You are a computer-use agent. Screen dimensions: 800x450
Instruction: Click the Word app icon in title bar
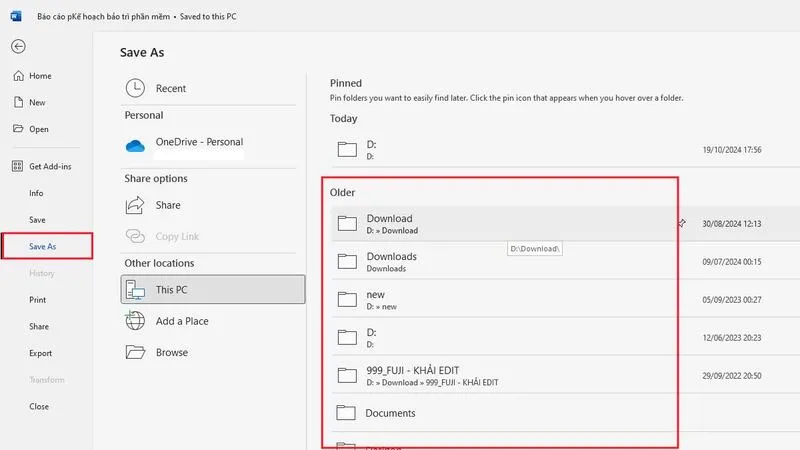click(x=16, y=16)
